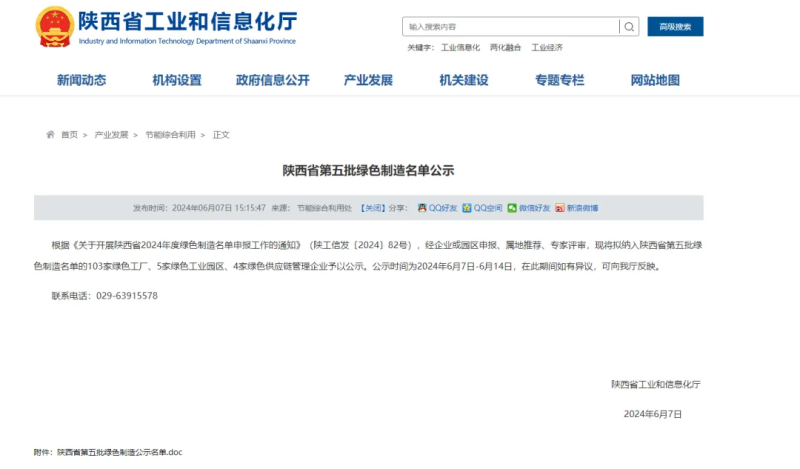This screenshot has height=469, width=800.
Task: Share to QQ好友 via its icon
Action: pyautogui.click(x=422, y=208)
